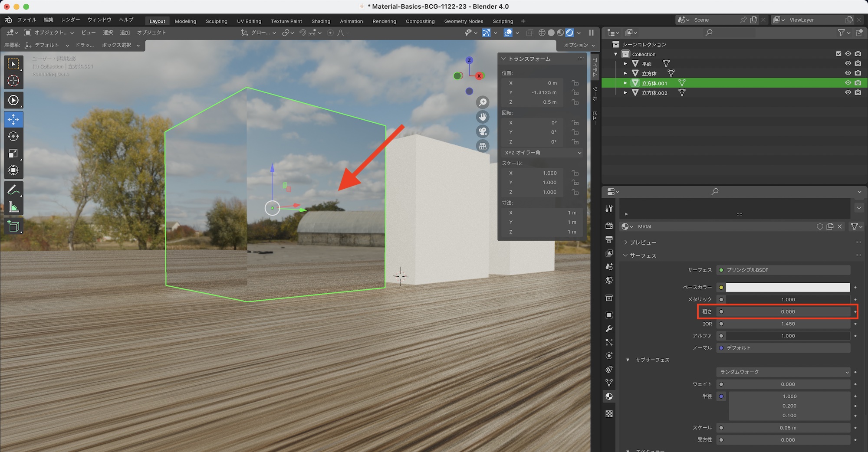Expand the プレビュー panel
The width and height of the screenshot is (868, 452).
click(x=643, y=242)
